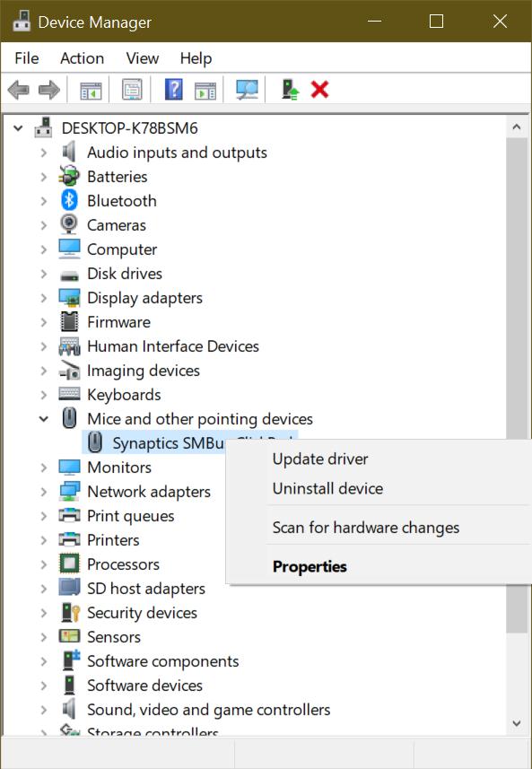Image resolution: width=532 pixels, height=769 pixels.
Task: Expand Audio inputs and outputs
Action: coord(44,153)
